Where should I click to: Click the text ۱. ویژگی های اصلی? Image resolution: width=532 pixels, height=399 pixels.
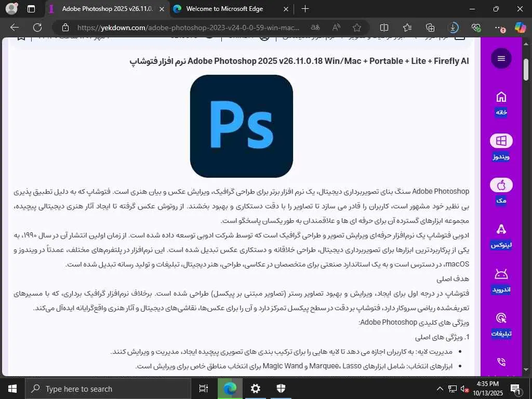pyautogui.click(x=442, y=337)
